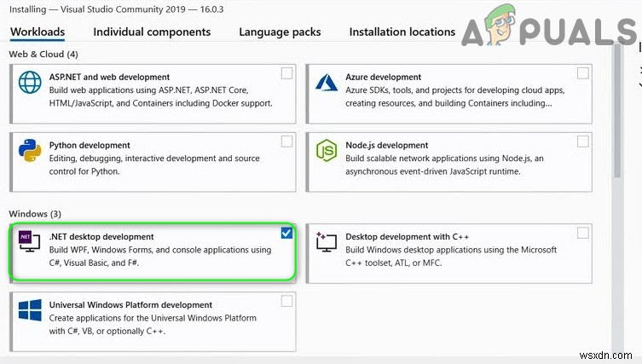The width and height of the screenshot is (642, 364).
Task: Click the .NET desktop development icon
Action: click(x=30, y=241)
